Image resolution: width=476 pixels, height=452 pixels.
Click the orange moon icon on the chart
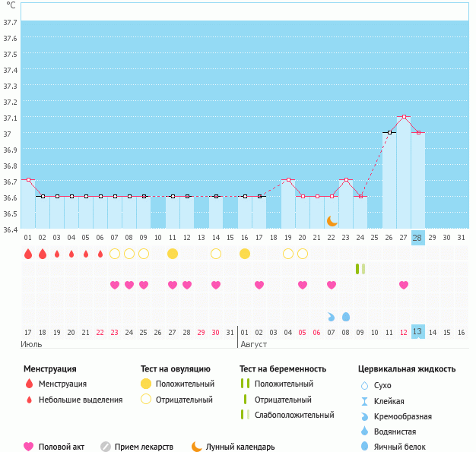tap(332, 220)
